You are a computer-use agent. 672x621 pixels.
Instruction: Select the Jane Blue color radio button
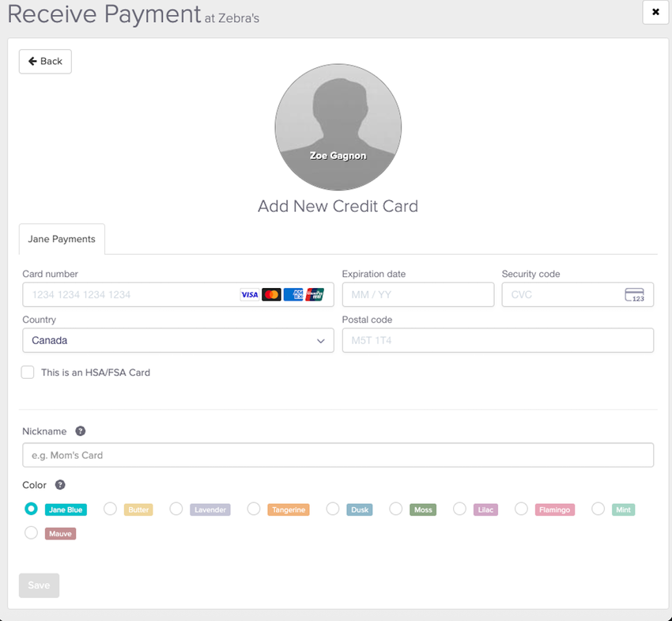31,509
